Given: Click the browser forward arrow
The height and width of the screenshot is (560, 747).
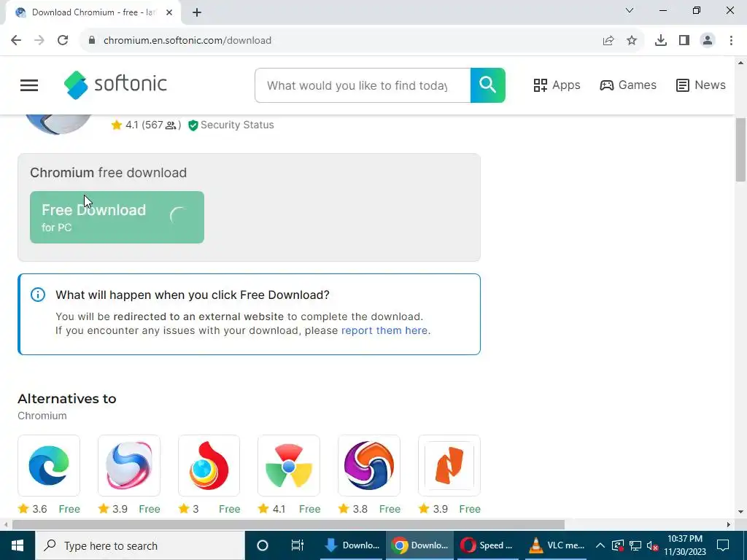Looking at the screenshot, I should click(x=39, y=41).
